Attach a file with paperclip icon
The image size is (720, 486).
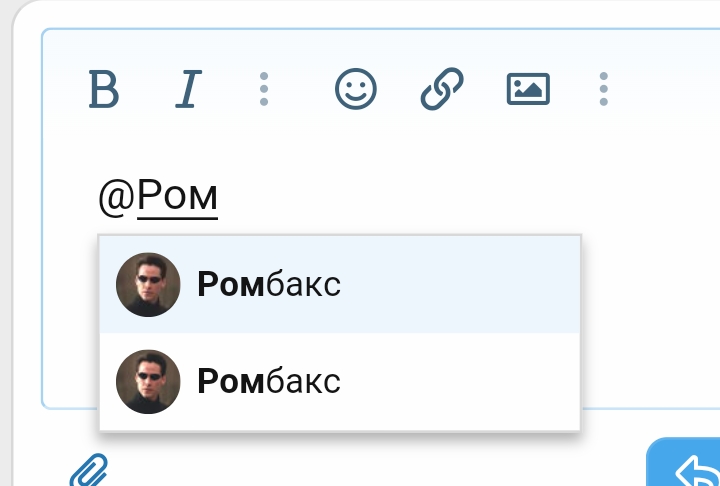click(x=88, y=469)
